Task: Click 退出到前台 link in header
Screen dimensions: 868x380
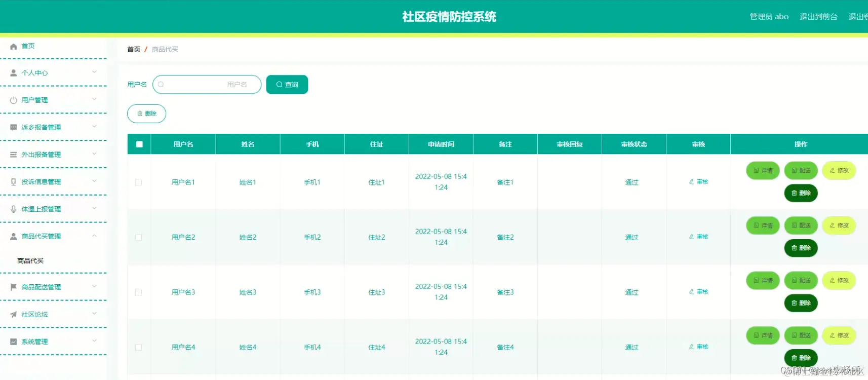Action: pos(818,17)
